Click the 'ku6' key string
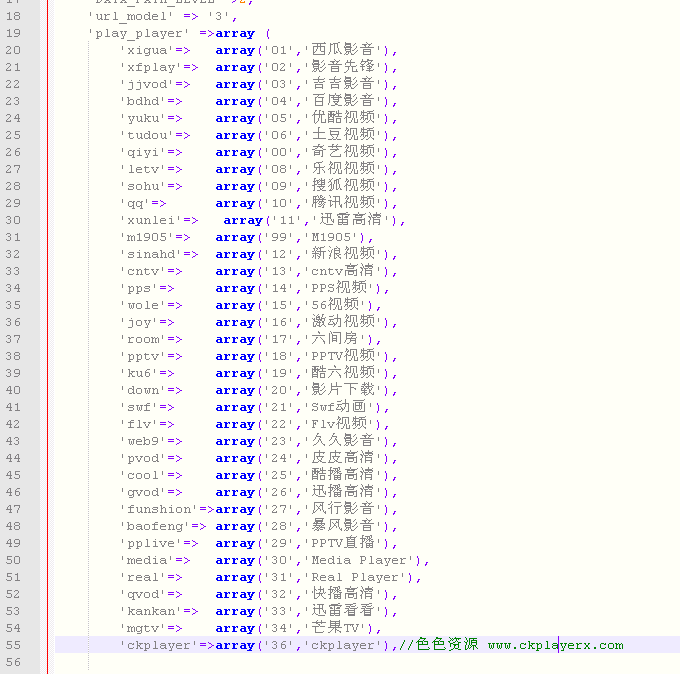The height and width of the screenshot is (674, 680). pos(139,373)
